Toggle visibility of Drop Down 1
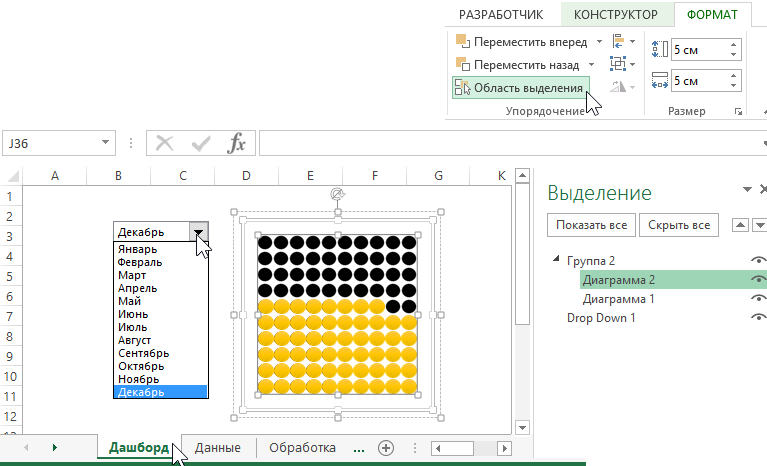 pyautogui.click(x=758, y=318)
